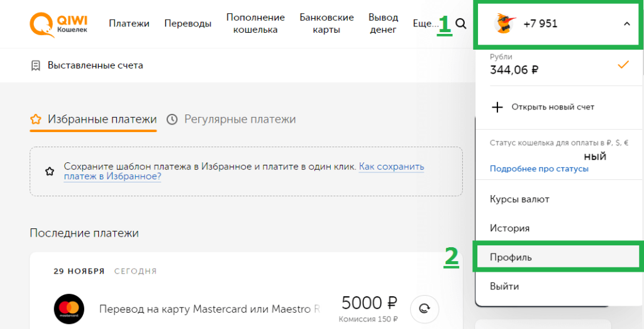Viewport: 644px width, 329px height.
Task: Click clock icon beside Регулярные платежи
Action: click(172, 120)
